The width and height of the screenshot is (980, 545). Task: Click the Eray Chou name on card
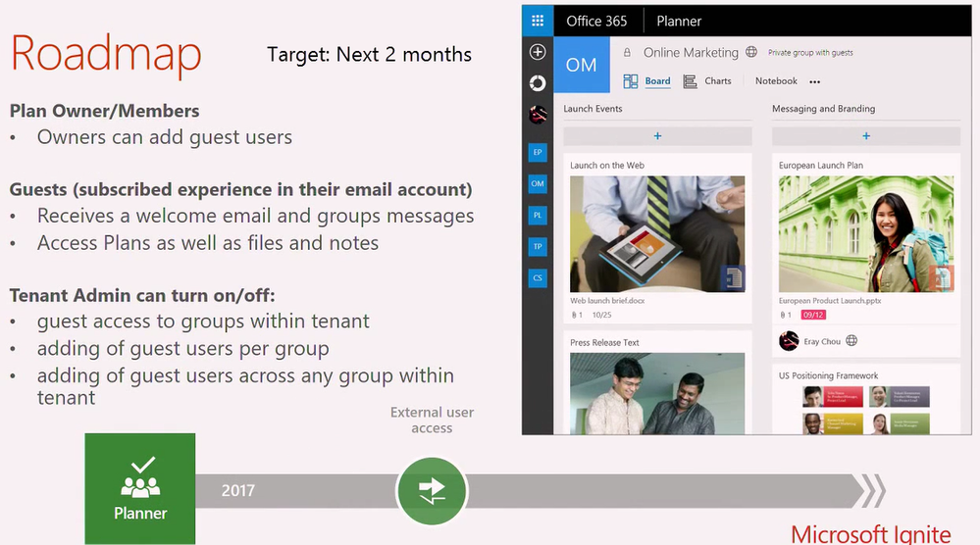coord(822,341)
